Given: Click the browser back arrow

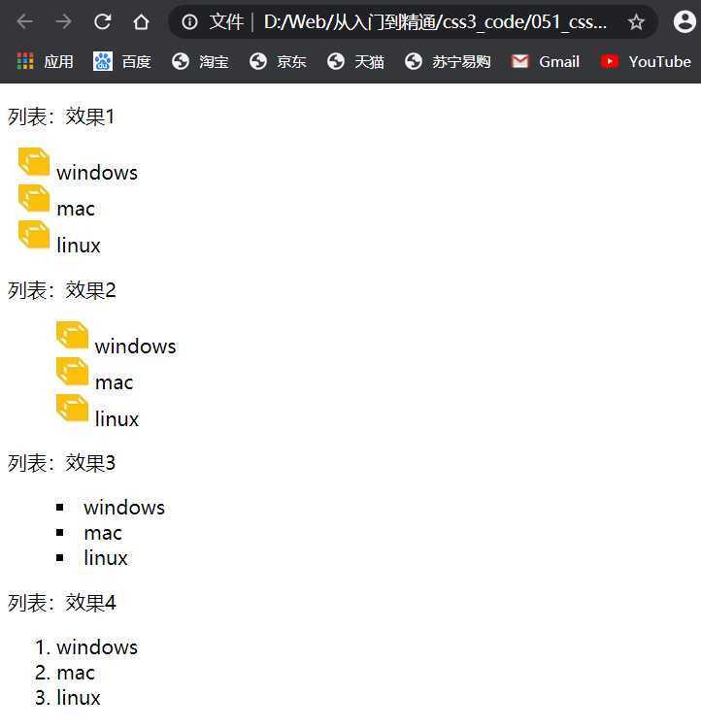Looking at the screenshot, I should (x=24, y=21).
